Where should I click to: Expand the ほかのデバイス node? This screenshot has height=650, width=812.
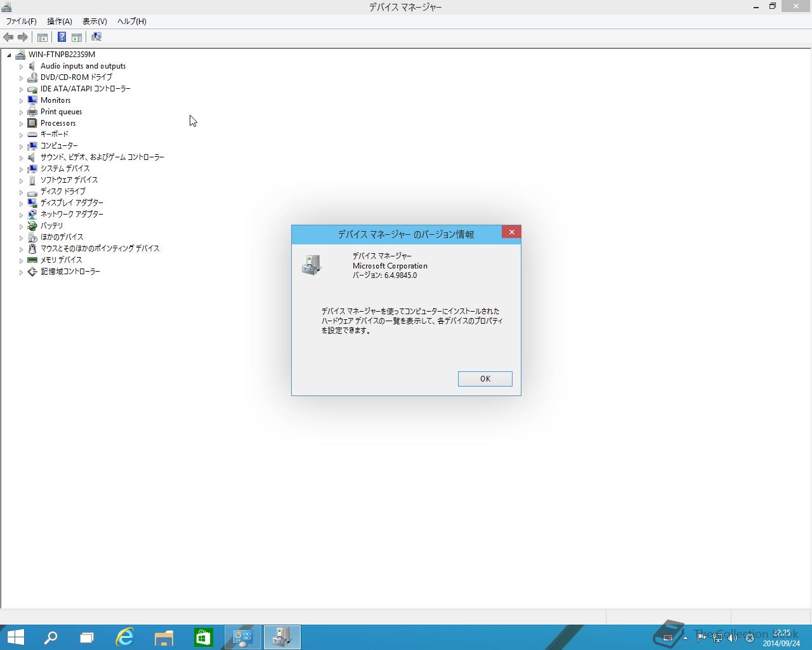pos(21,238)
